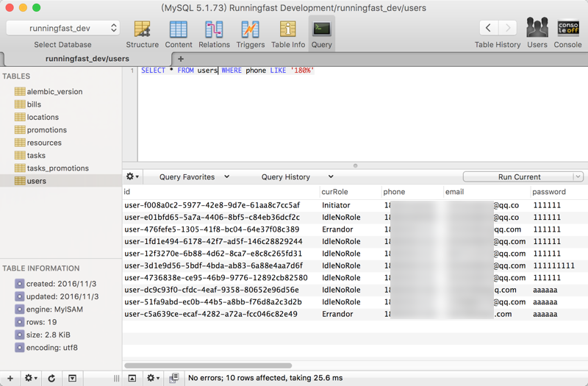Add a new connection tab with plus

point(181,59)
